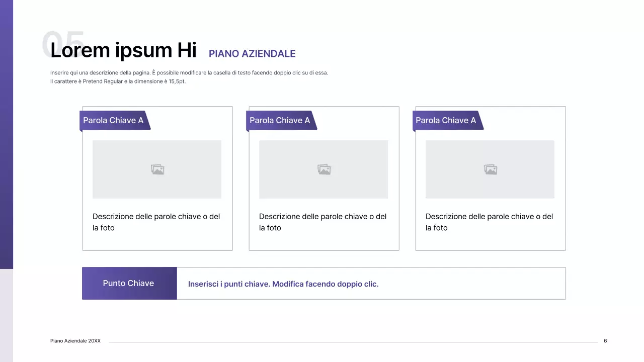Click the first card description text box
This screenshot has height=362, width=644.
[156, 222]
